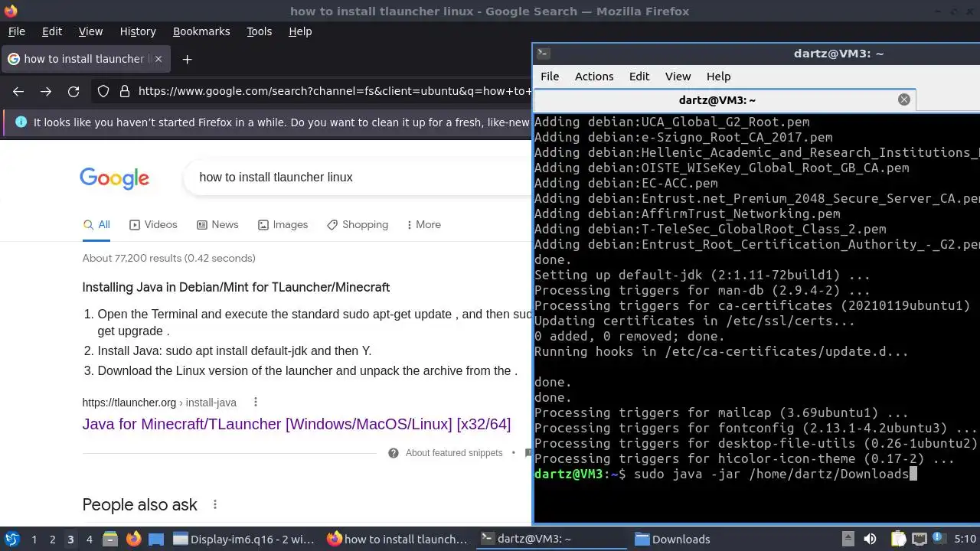Open Firefox Bookmarks menu
This screenshot has height=551, width=980.
201,31
